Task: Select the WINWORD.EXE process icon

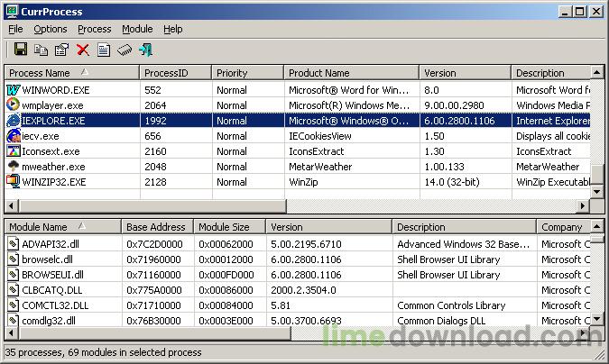Action: [x=13, y=90]
